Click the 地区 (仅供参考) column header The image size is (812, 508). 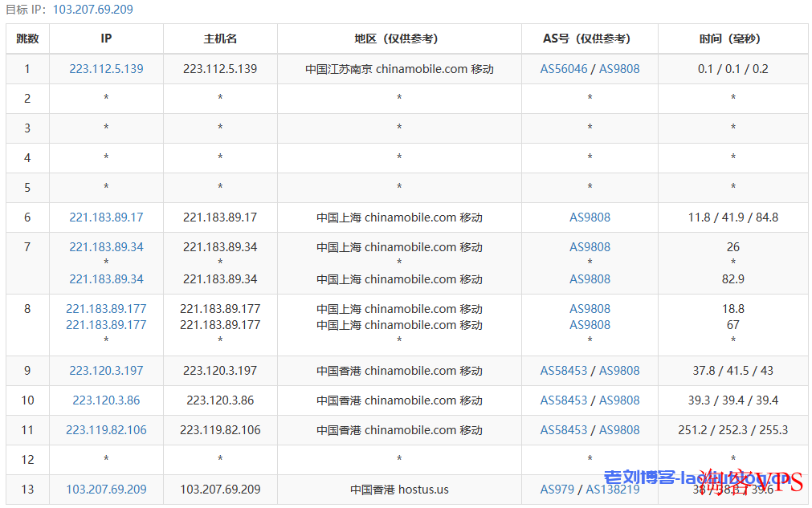[x=399, y=39]
